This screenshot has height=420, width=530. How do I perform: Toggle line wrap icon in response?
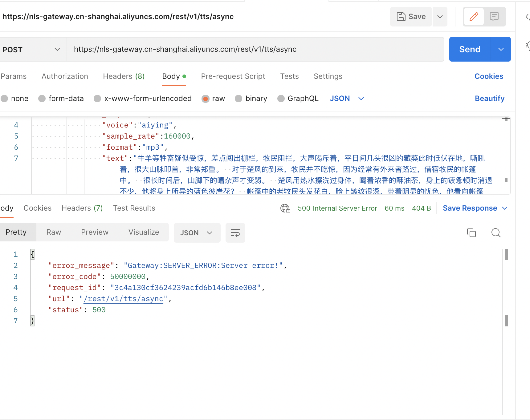point(235,233)
